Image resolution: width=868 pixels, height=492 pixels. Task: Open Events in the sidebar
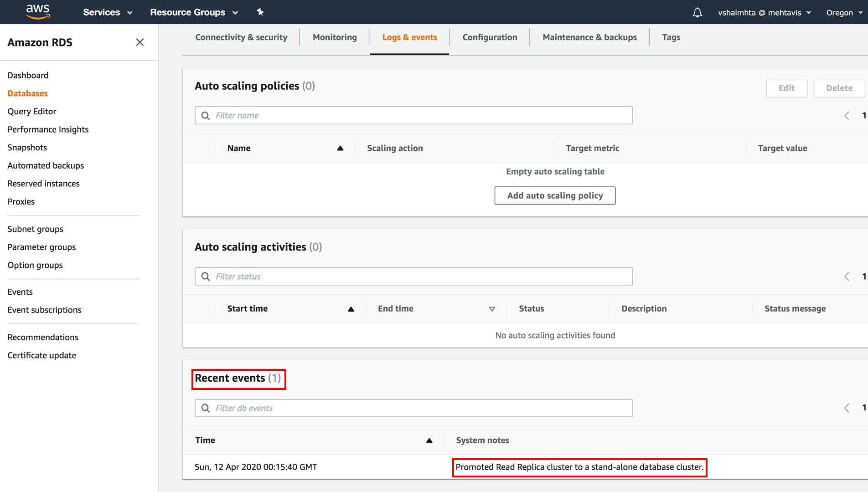coord(20,292)
